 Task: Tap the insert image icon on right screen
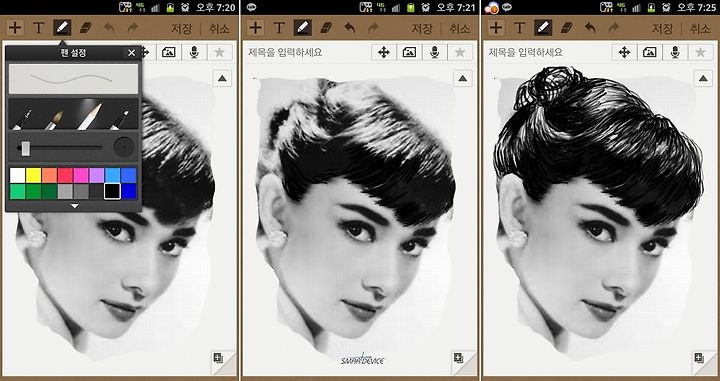click(x=650, y=52)
